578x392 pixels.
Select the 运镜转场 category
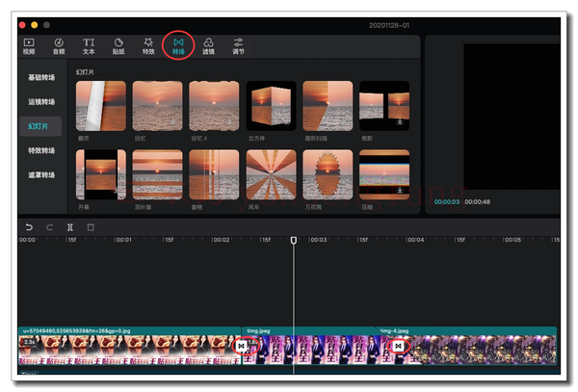tap(40, 100)
